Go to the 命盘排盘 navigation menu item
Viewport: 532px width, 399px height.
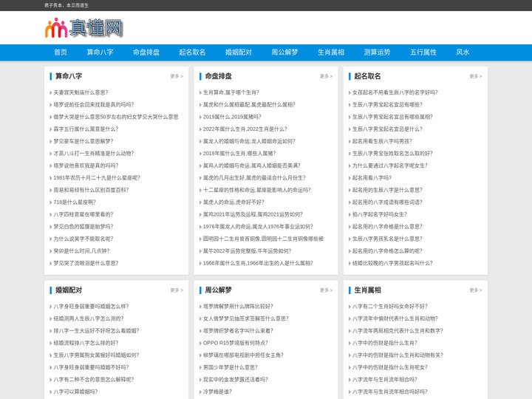(x=146, y=52)
